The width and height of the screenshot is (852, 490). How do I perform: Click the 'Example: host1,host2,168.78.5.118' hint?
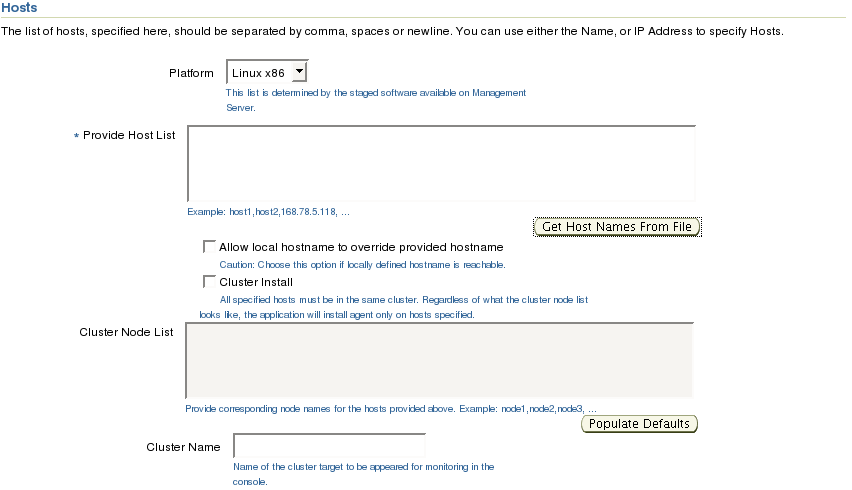268,212
